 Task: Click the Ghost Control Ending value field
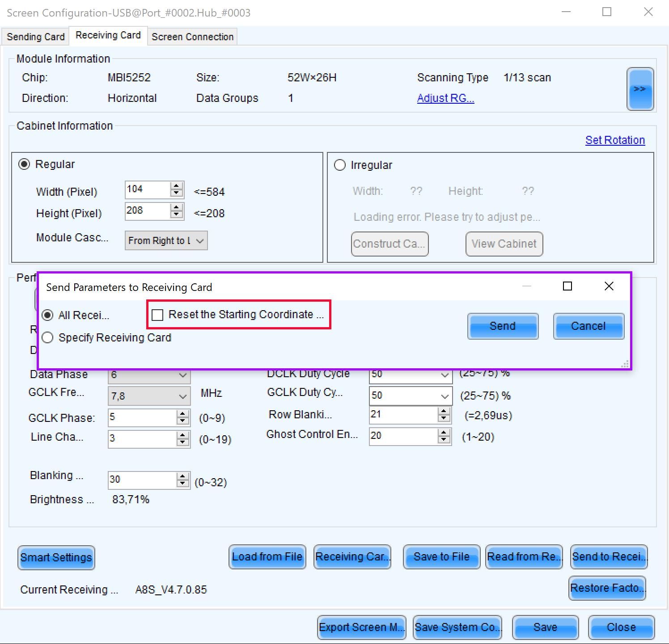tap(403, 436)
